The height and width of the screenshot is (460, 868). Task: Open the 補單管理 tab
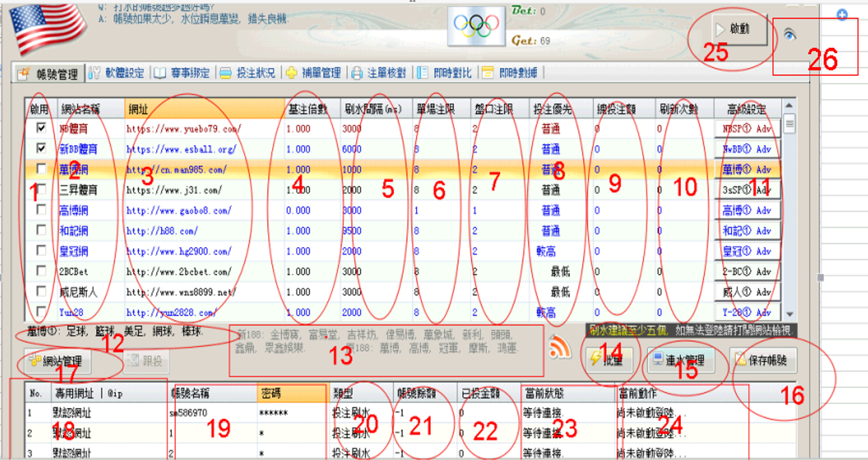tap(313, 73)
